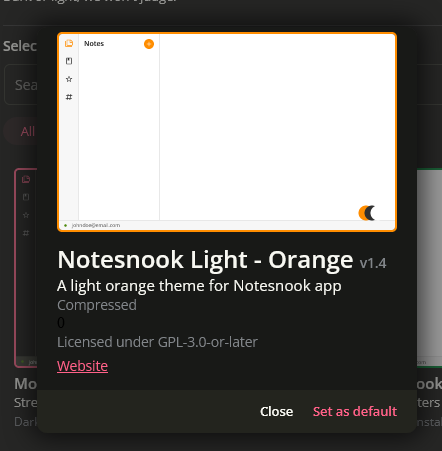Click the orange add-note plus icon in preview
This screenshot has height=451, width=442.
tap(149, 44)
